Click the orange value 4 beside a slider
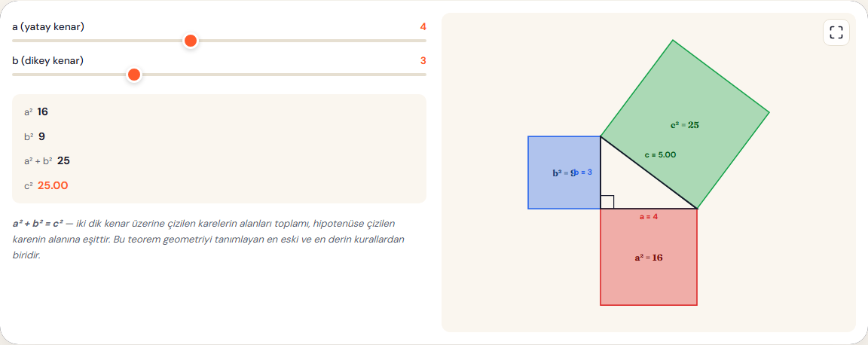 click(423, 26)
